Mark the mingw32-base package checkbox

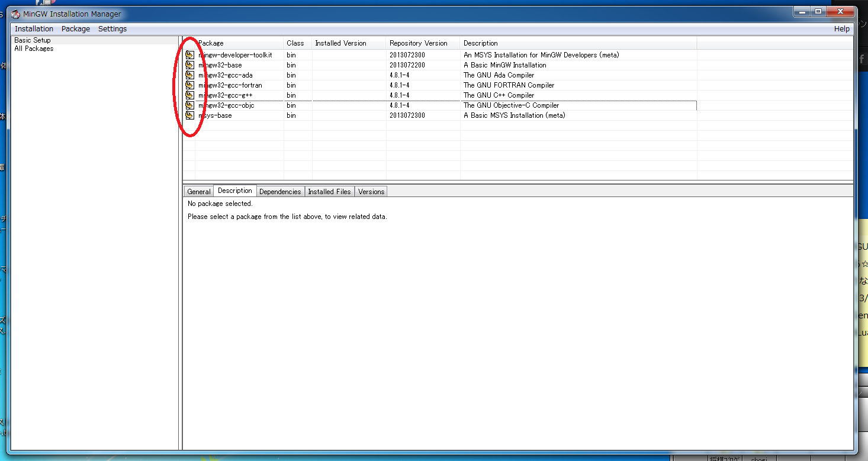point(189,65)
